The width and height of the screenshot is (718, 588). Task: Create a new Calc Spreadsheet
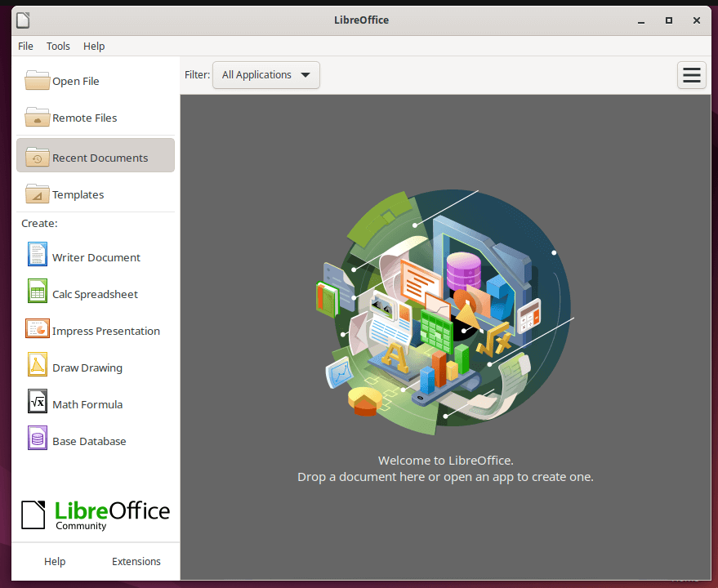coord(96,294)
